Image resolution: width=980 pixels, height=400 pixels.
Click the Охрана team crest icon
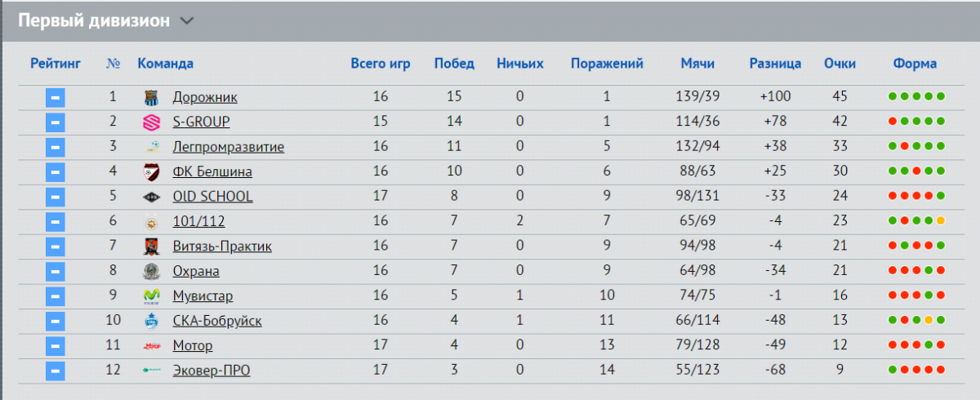(x=152, y=271)
